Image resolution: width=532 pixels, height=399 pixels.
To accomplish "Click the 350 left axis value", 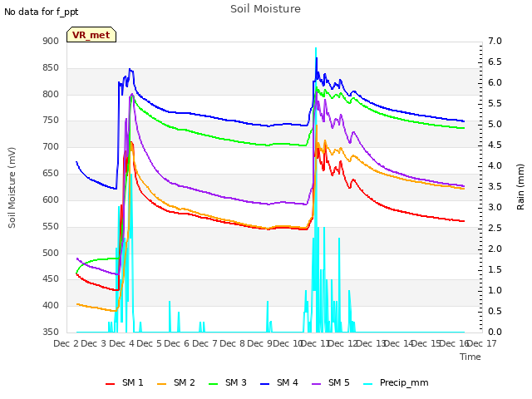I will tap(51, 332).
